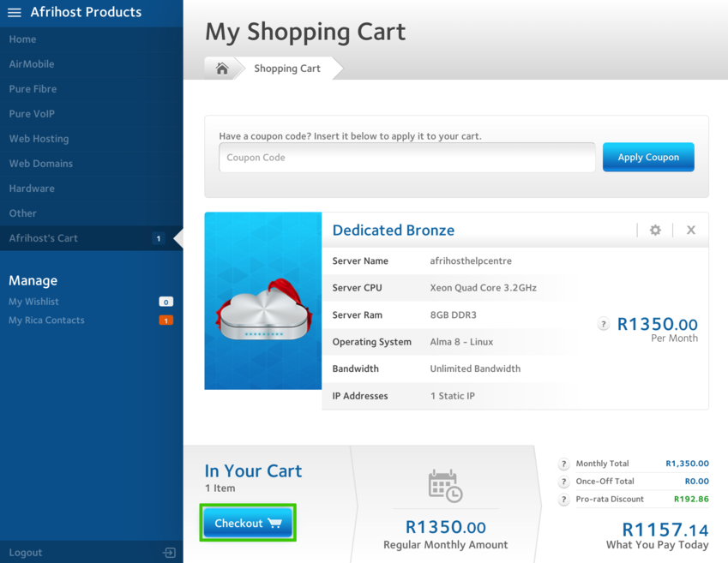Click the logout arrow icon

point(169,553)
